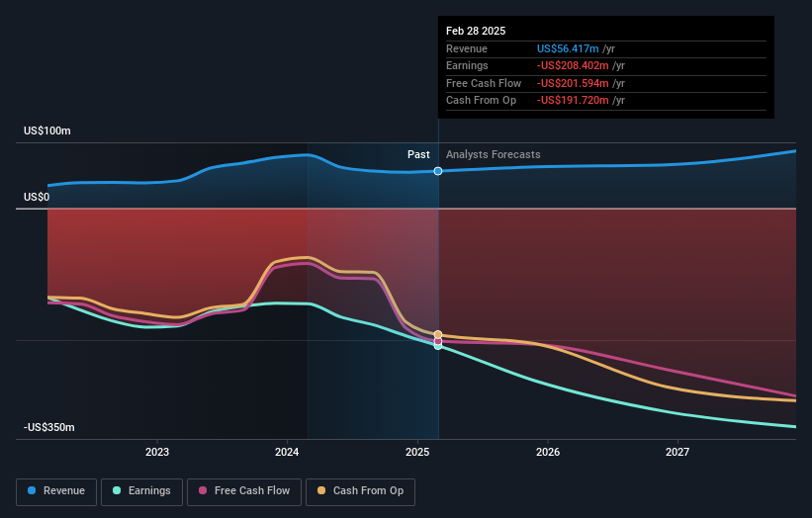The width and height of the screenshot is (812, 518).
Task: Select the 2027 x-axis label
Action: click(677, 453)
